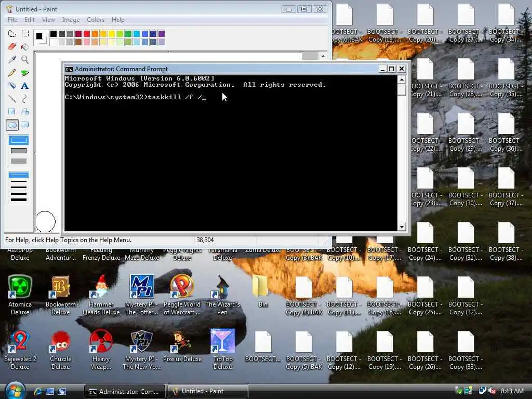Viewport: 532px width, 399px height.
Task: Select the Rectangle shape tool in Paint
Action: tap(12, 112)
